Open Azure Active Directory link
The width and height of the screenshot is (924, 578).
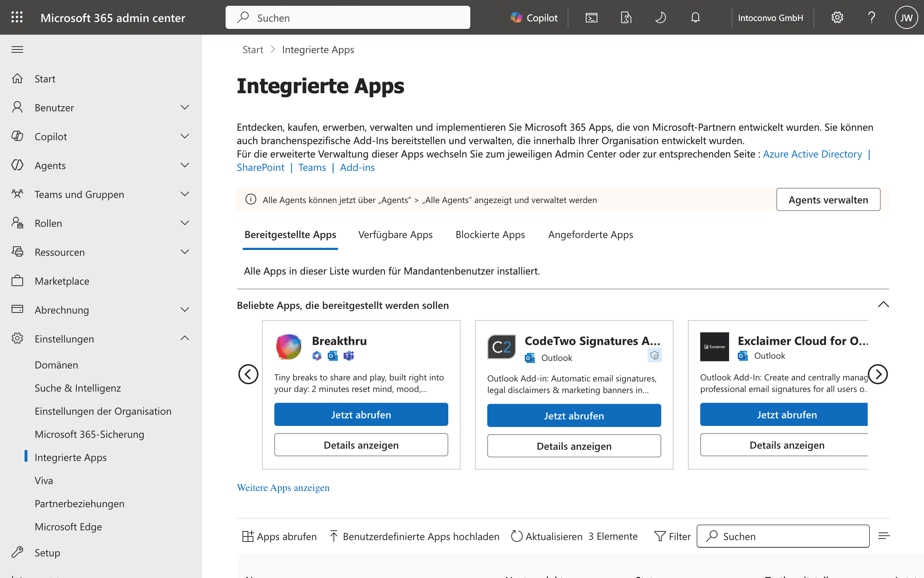coord(812,154)
